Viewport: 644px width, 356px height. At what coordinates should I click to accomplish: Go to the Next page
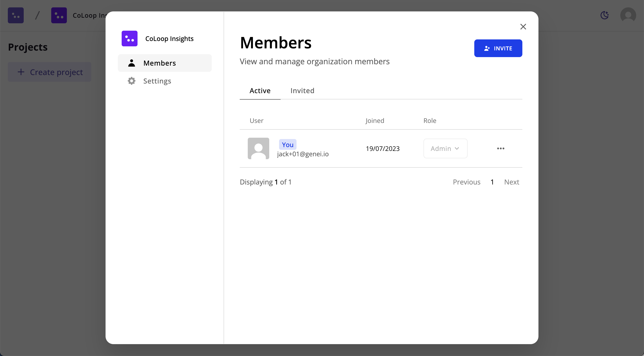point(511,182)
